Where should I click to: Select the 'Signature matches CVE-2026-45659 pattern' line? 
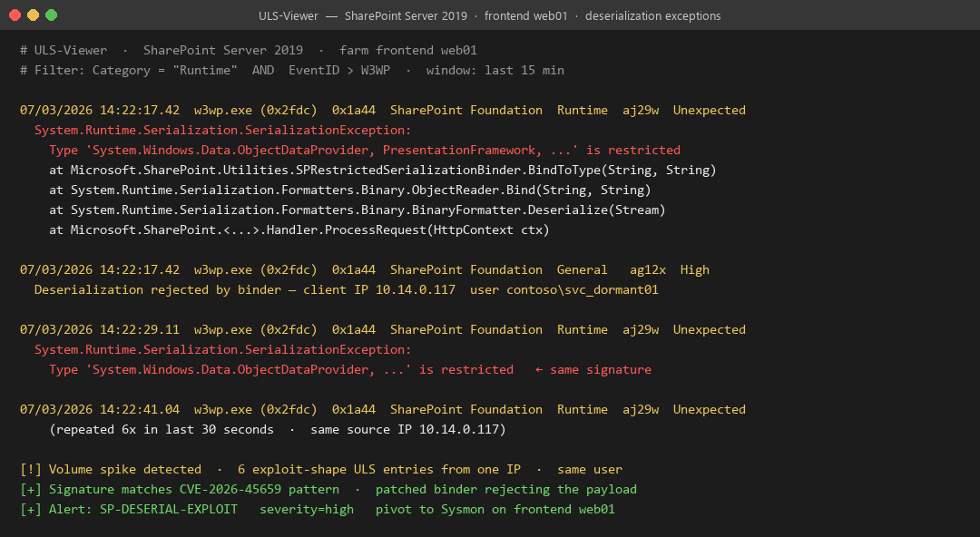[x=328, y=490]
